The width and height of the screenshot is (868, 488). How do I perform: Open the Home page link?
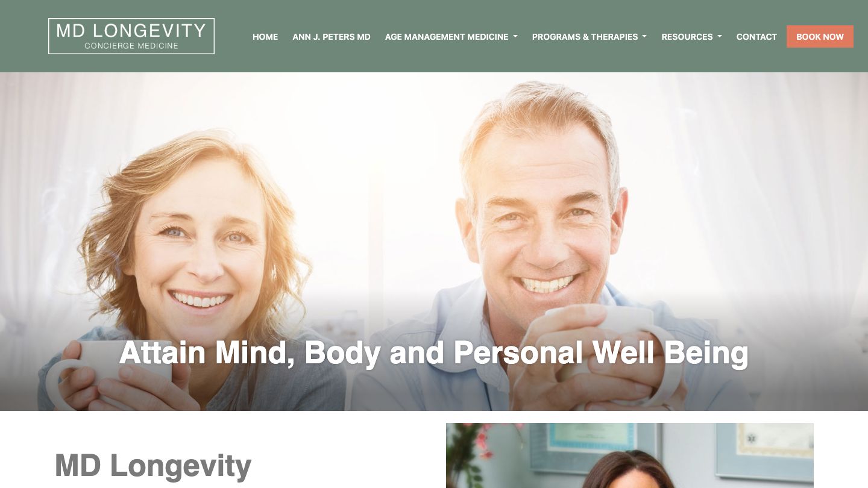point(265,37)
